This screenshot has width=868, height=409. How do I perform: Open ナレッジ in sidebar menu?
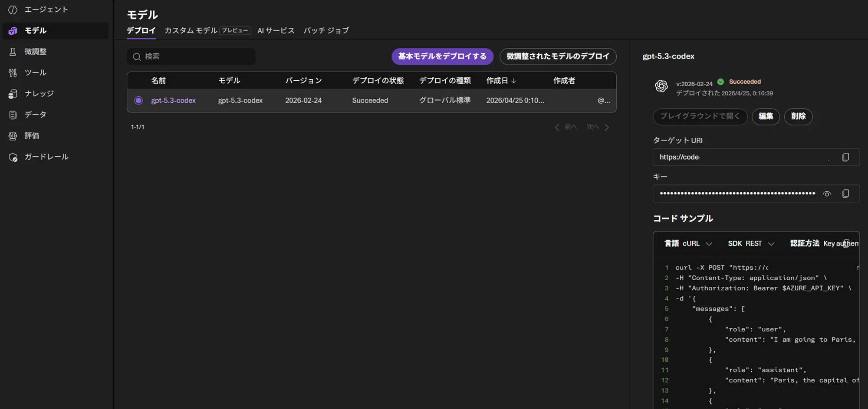56,94
